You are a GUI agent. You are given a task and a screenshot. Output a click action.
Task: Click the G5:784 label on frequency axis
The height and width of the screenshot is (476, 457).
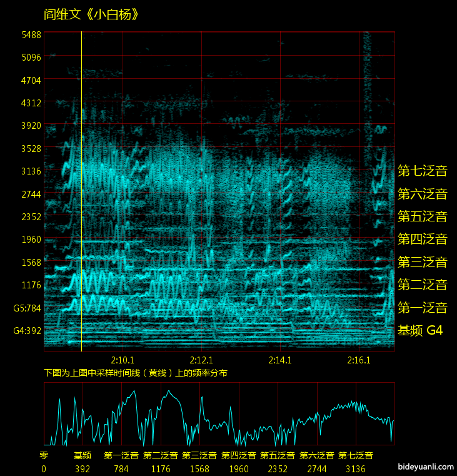(x=27, y=308)
